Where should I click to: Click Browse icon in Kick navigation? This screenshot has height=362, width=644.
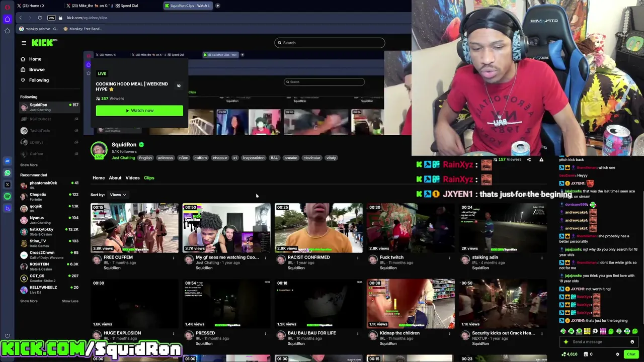(23, 69)
